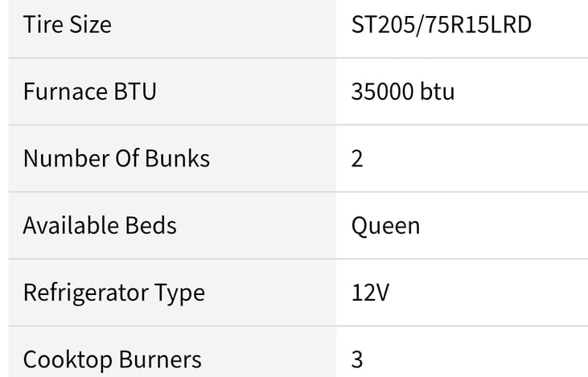Select the Available Beds label
This screenshot has height=377, width=588.
pyautogui.click(x=100, y=225)
